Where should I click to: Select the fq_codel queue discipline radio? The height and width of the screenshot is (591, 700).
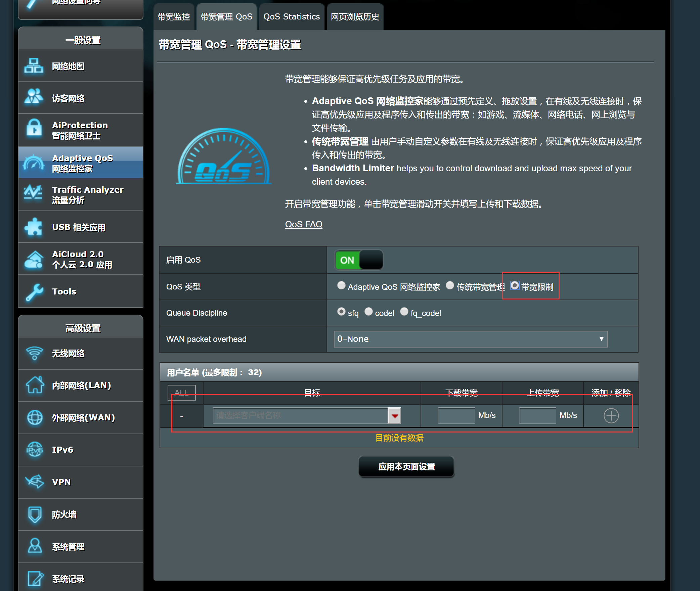[x=404, y=312]
